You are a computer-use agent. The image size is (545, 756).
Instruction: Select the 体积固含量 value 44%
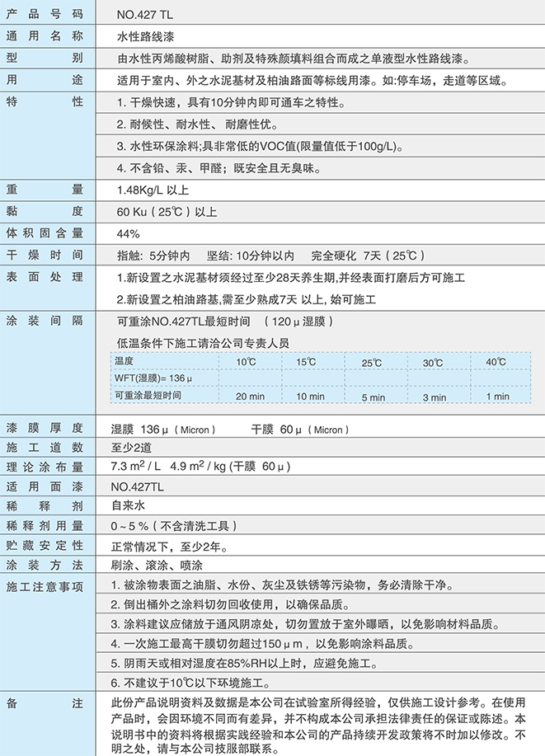pos(129,232)
